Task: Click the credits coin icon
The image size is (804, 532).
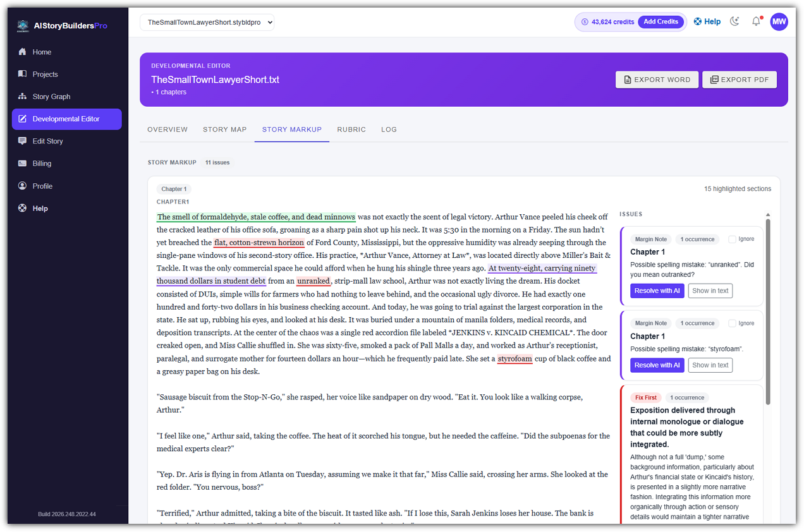Action: pos(585,21)
